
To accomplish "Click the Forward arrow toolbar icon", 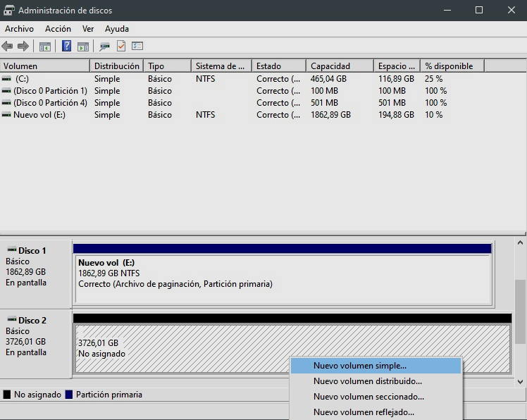I will point(23,47).
